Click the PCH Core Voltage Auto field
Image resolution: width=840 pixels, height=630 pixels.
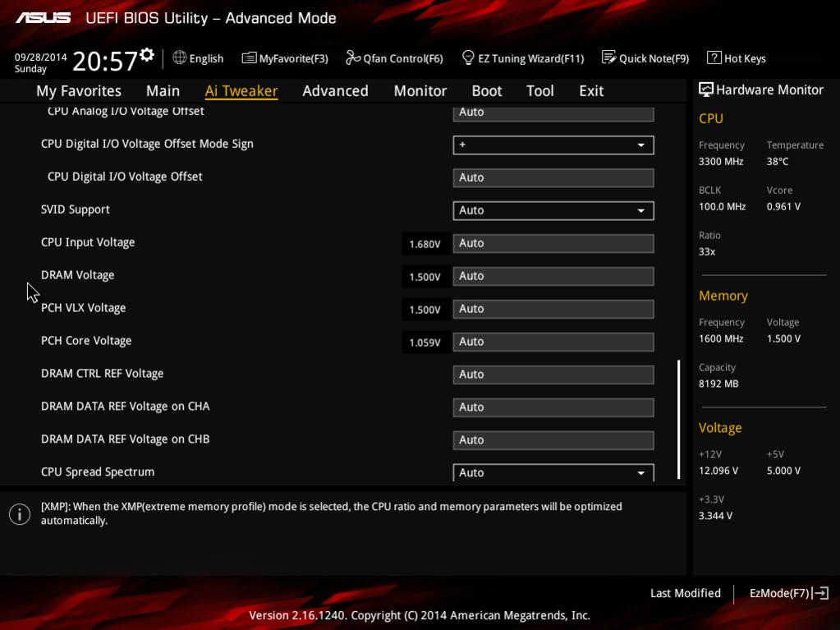click(x=553, y=342)
